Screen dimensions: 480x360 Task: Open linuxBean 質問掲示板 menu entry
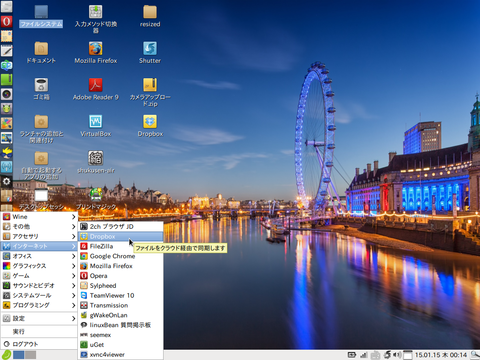pos(121,325)
